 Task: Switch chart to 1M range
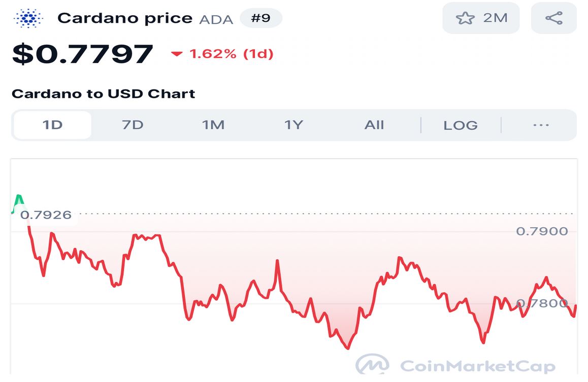pyautogui.click(x=213, y=125)
